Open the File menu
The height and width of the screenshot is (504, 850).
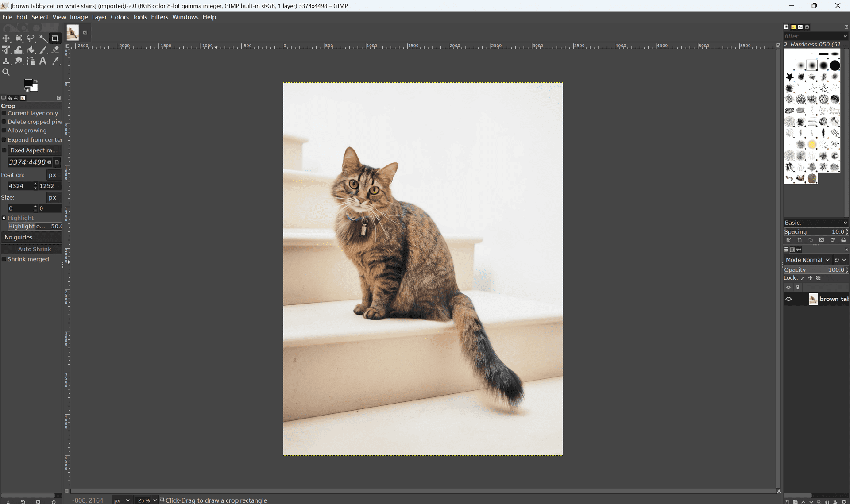7,17
